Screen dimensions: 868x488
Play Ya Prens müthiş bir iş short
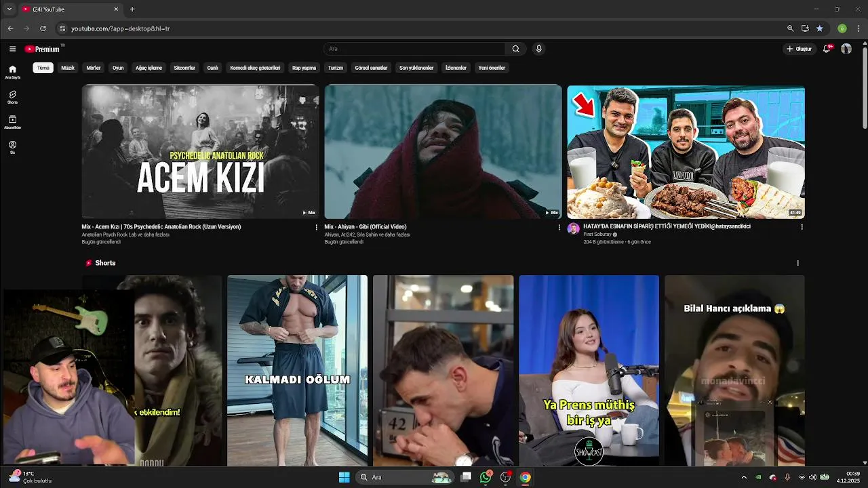[x=589, y=371]
